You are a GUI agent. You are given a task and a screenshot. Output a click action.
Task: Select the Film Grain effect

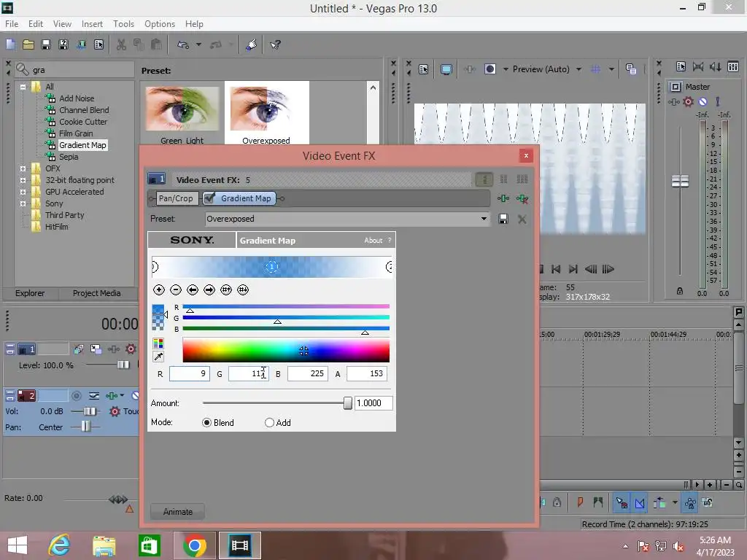coord(76,133)
